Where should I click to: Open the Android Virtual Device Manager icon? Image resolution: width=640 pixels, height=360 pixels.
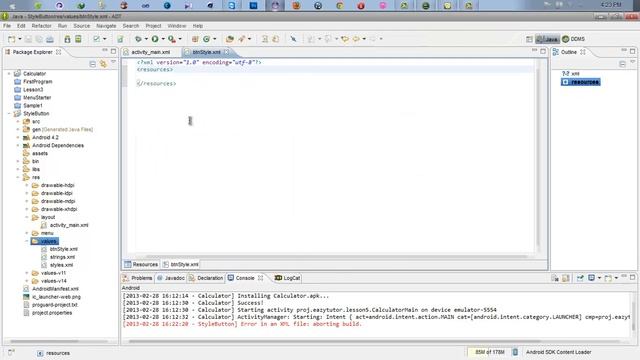pos(78,39)
